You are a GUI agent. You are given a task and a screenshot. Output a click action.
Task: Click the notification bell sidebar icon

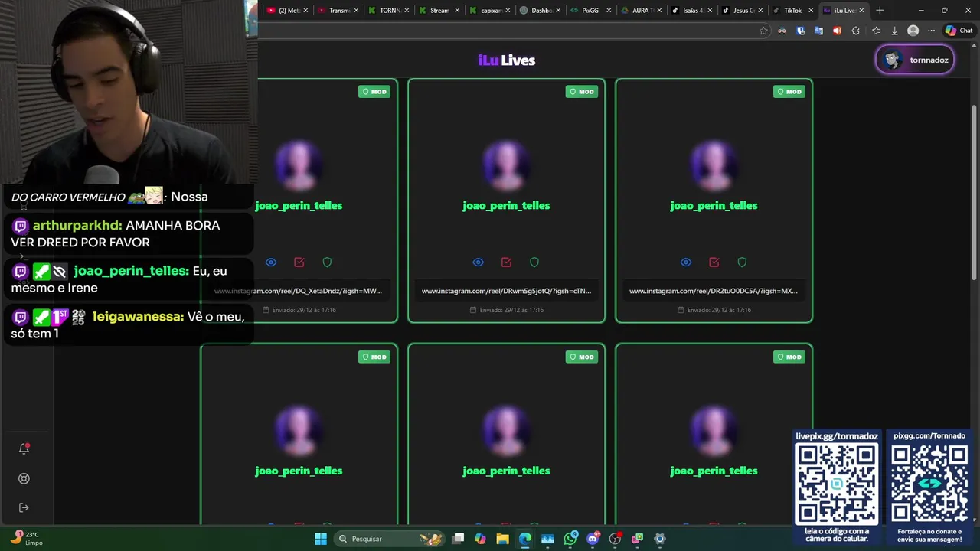click(24, 448)
